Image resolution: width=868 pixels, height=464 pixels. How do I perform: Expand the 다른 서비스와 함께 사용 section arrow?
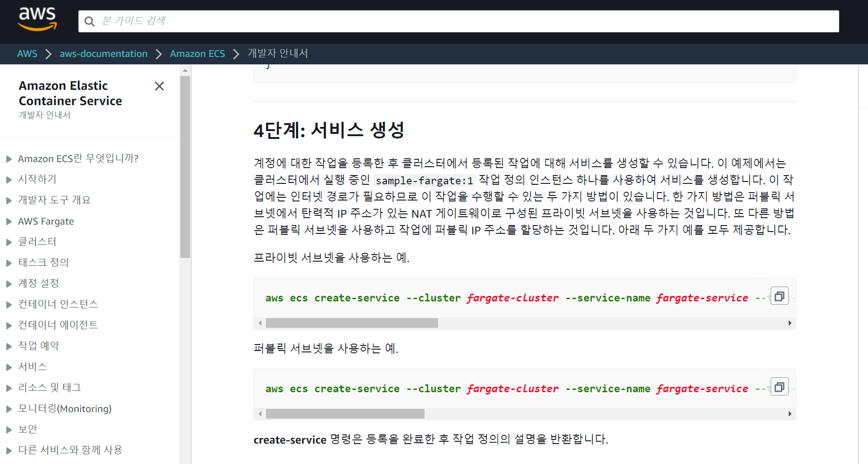click(9, 451)
